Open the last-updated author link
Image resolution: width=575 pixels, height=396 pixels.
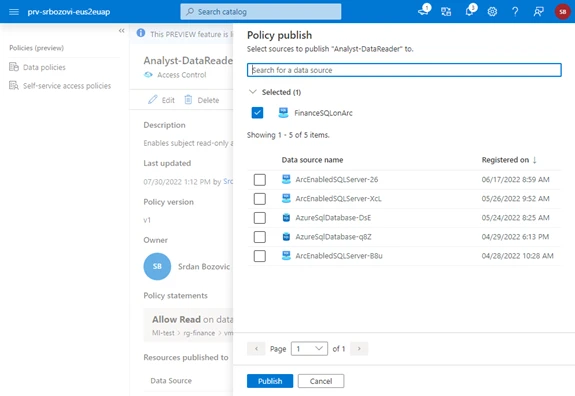pos(228,181)
